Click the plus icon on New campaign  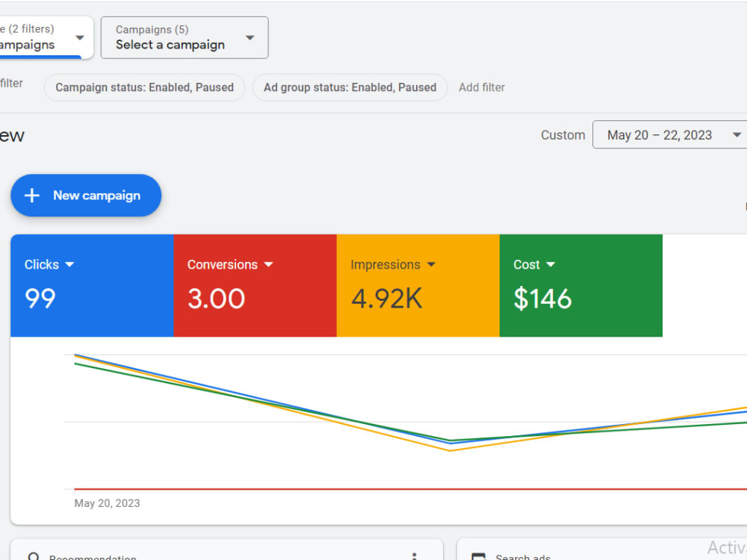[32, 195]
